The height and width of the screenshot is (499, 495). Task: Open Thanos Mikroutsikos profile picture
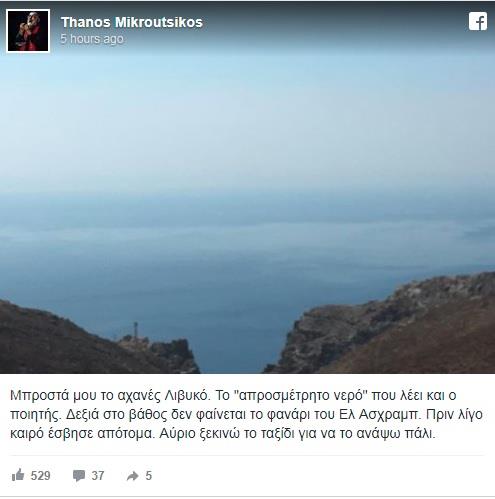tap(28, 31)
